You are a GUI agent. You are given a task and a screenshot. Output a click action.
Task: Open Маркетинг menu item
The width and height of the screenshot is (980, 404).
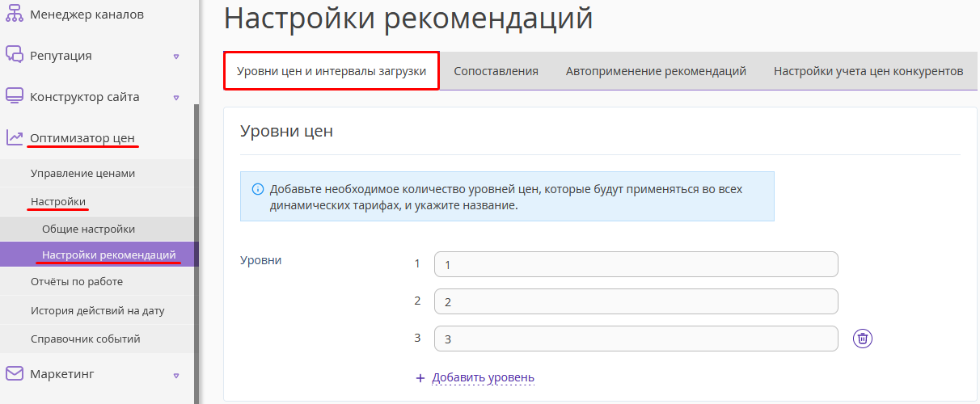tap(62, 374)
